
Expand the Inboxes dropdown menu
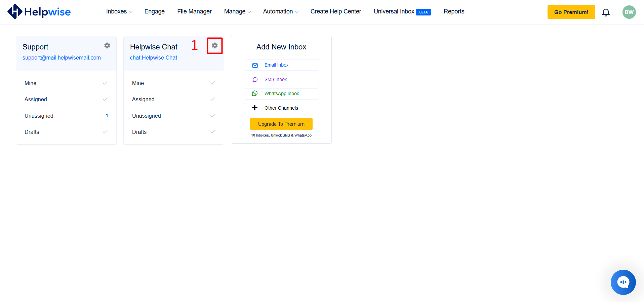[119, 11]
